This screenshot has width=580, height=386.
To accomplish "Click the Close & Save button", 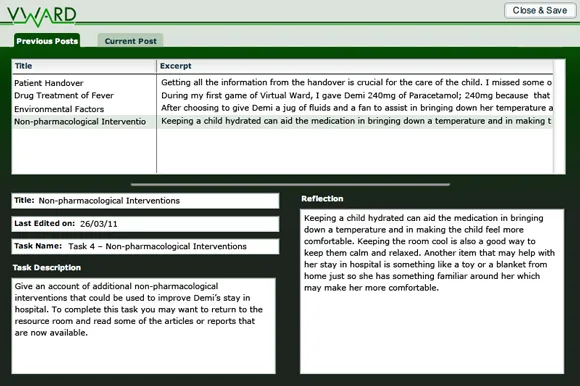I will tap(540, 10).
